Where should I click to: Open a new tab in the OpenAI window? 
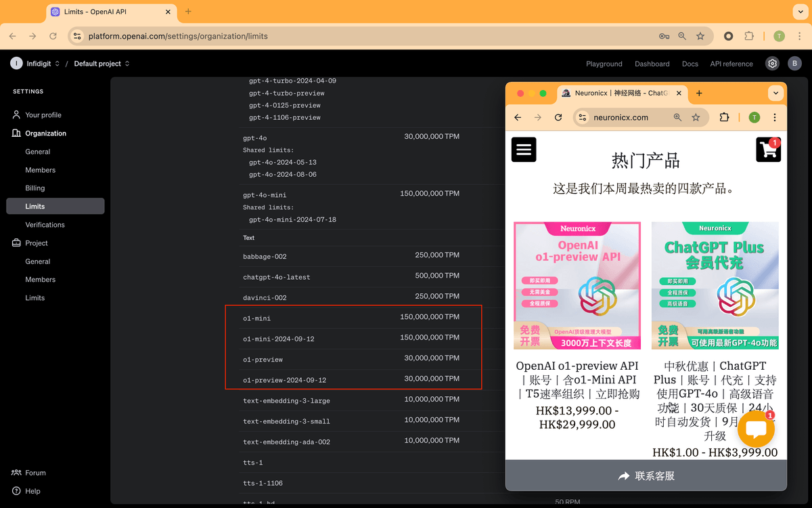[x=188, y=12]
